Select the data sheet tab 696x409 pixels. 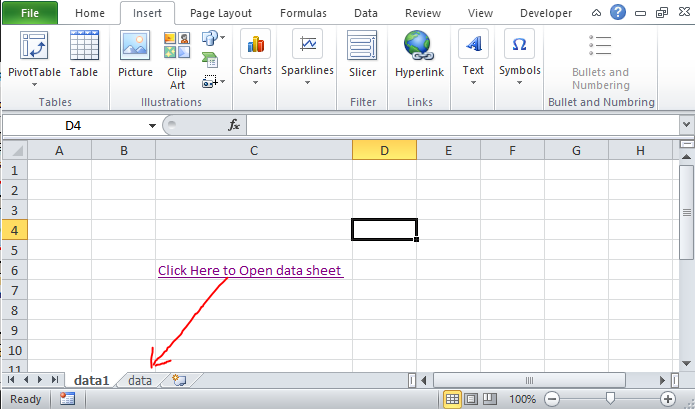[x=140, y=380]
